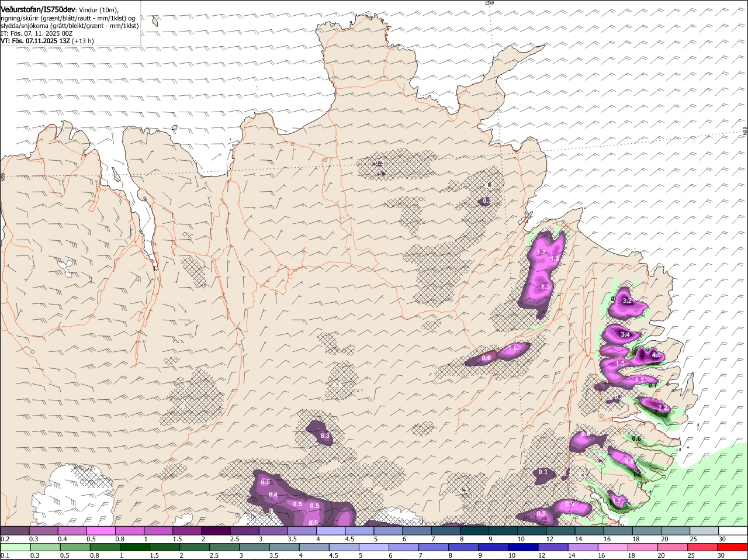Click the N99 label on the right edge

pos(745,132)
